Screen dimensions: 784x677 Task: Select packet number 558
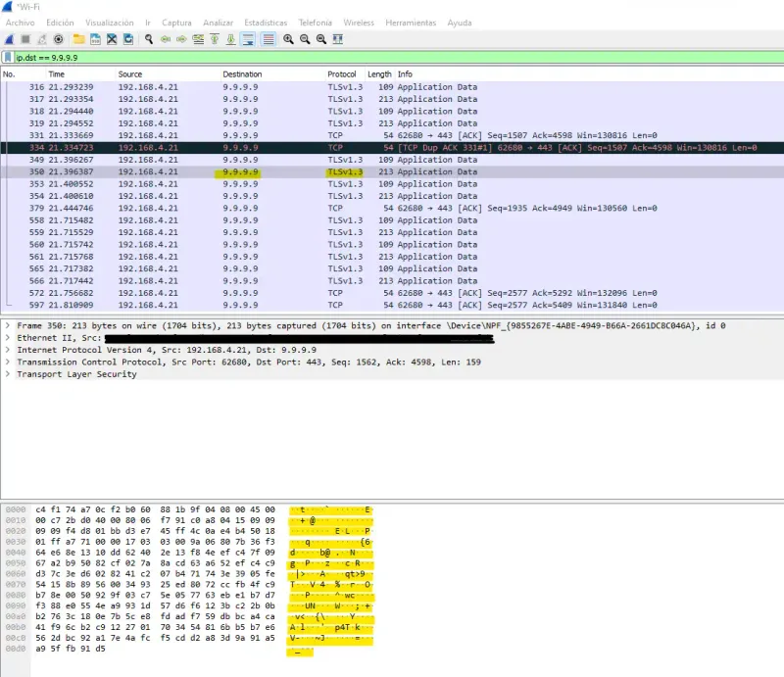(392, 220)
